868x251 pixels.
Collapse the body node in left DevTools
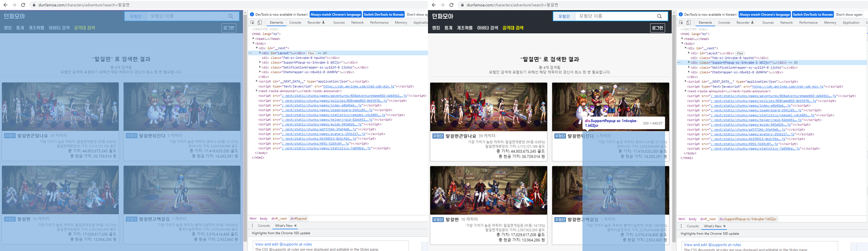[x=253, y=43]
